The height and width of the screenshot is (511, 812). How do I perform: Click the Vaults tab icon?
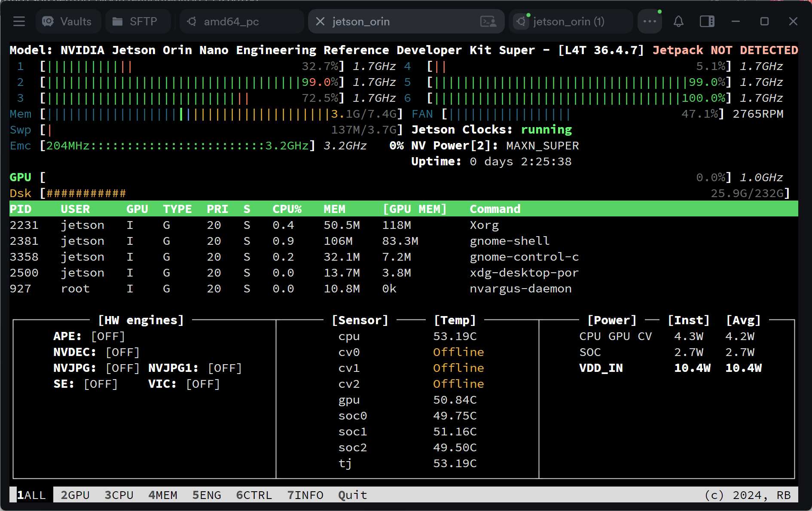pyautogui.click(x=48, y=21)
